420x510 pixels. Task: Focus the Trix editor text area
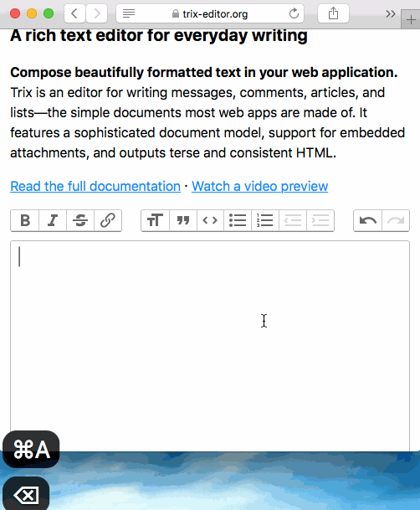[x=210, y=346]
